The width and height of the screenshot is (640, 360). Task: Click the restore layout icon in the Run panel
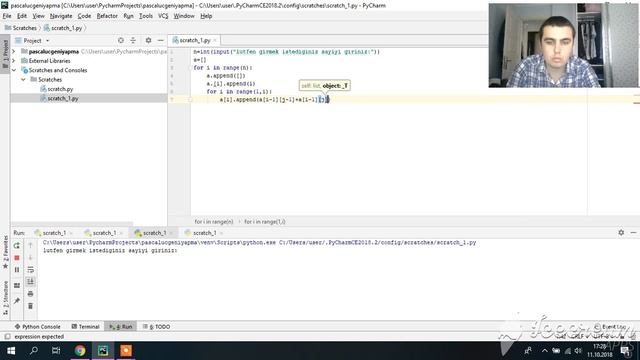pos(17,285)
